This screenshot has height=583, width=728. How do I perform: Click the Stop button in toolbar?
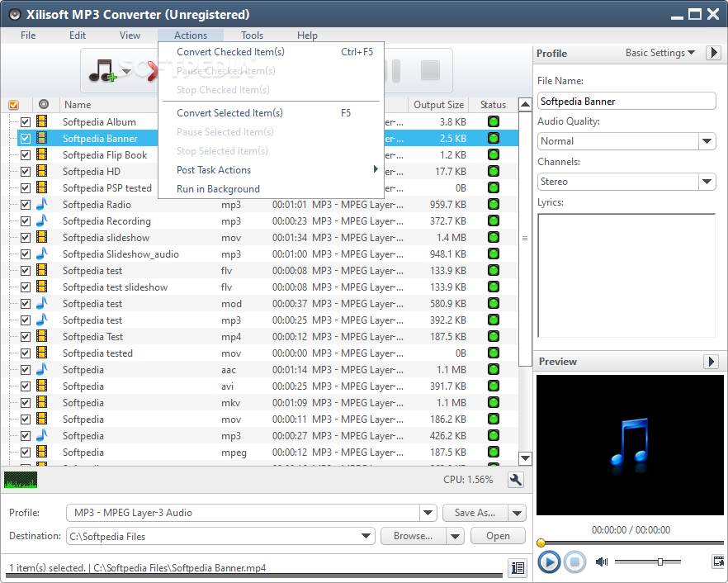click(x=430, y=71)
